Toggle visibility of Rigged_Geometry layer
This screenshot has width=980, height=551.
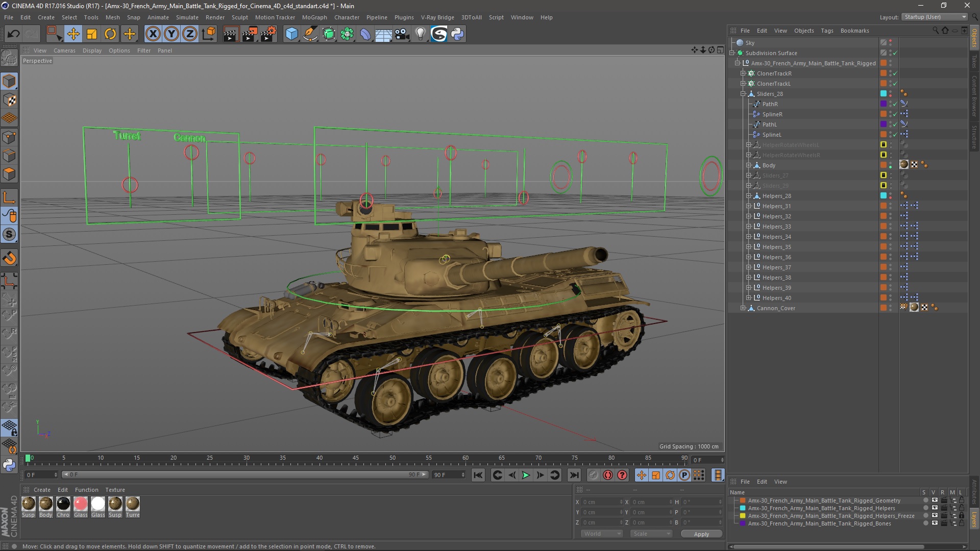tap(934, 500)
